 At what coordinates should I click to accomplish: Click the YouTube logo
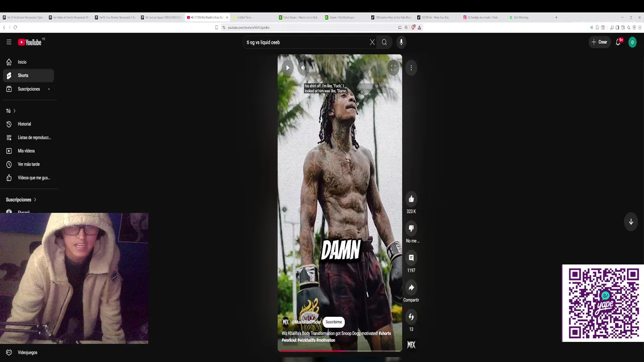30,42
